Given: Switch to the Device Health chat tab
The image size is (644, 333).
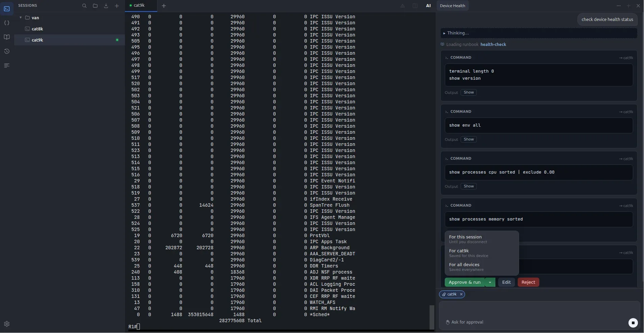Looking at the screenshot, I should pos(453,6).
